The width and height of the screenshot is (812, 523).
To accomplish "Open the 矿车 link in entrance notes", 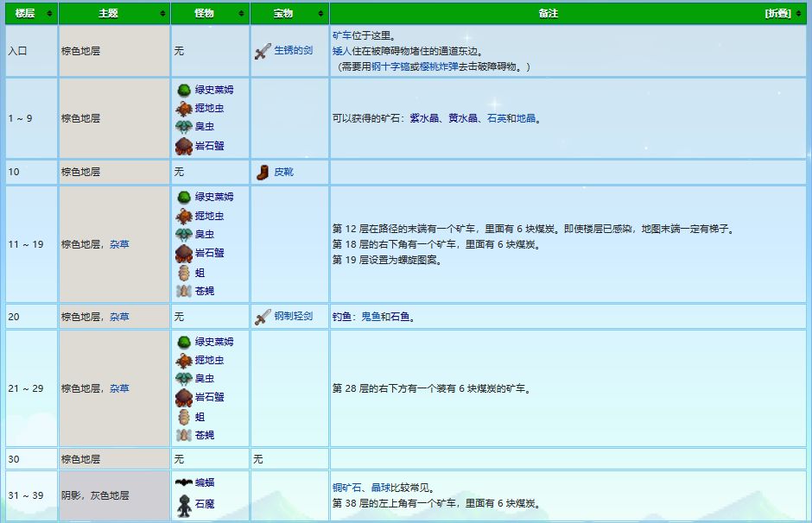I will point(342,35).
